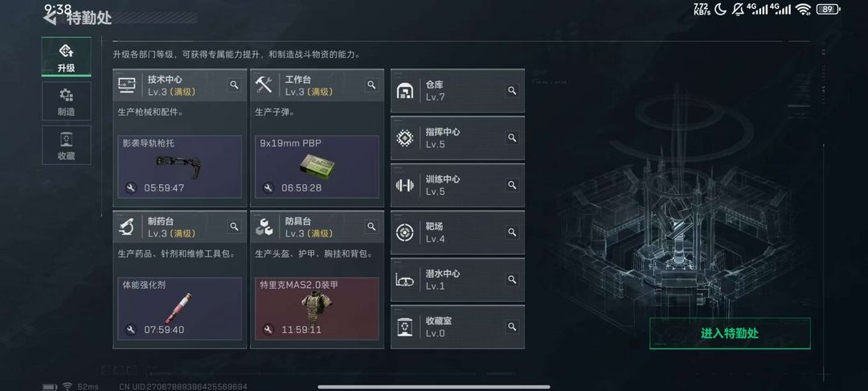Select the 升级 sidebar tab

click(67, 57)
